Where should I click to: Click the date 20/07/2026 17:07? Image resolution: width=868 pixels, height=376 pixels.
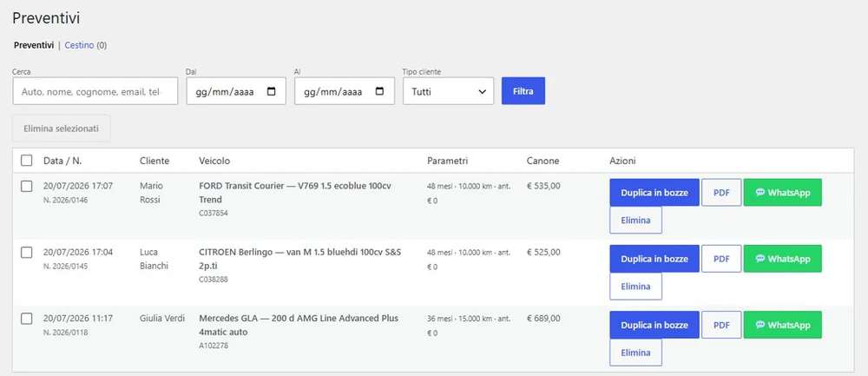[78, 186]
